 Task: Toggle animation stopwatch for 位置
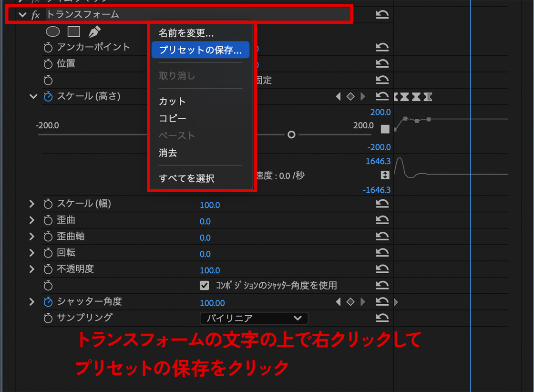click(x=48, y=64)
